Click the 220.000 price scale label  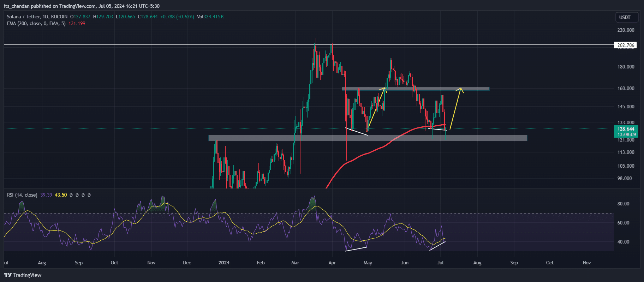(626, 30)
